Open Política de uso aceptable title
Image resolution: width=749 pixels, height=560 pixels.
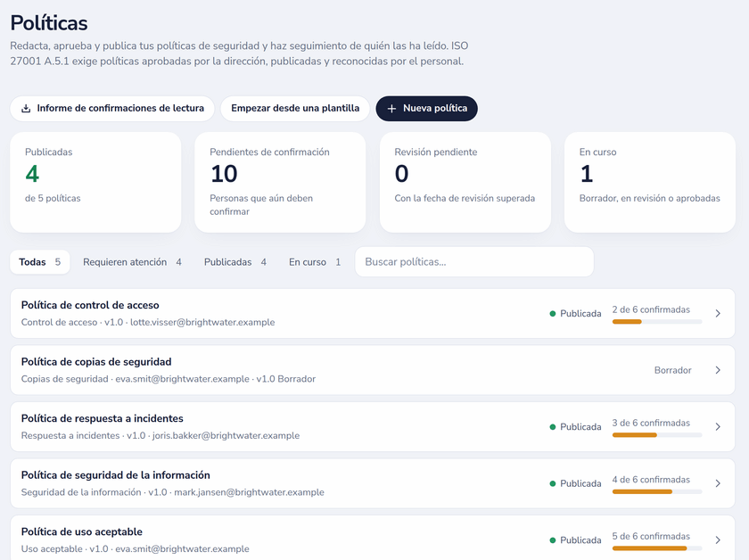[82, 531]
